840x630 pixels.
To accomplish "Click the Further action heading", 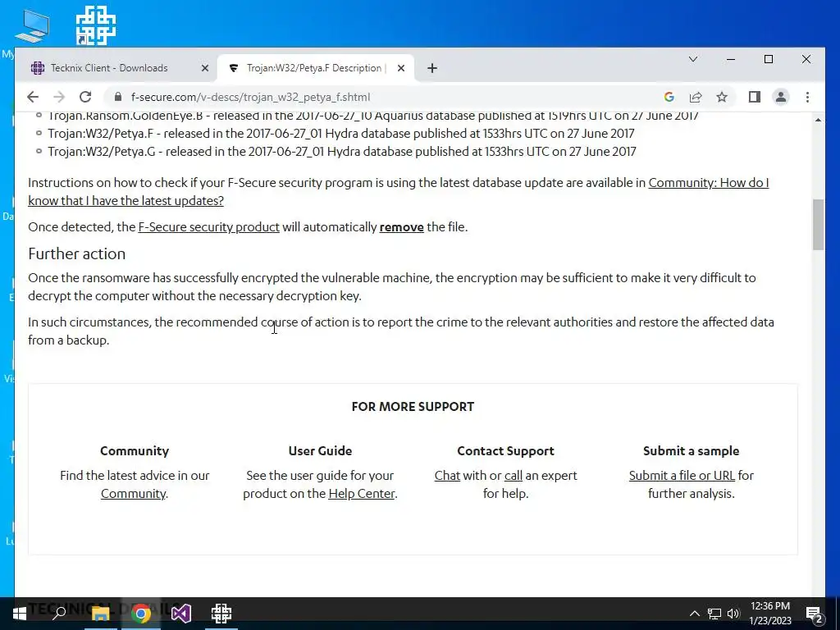I will [x=76, y=254].
